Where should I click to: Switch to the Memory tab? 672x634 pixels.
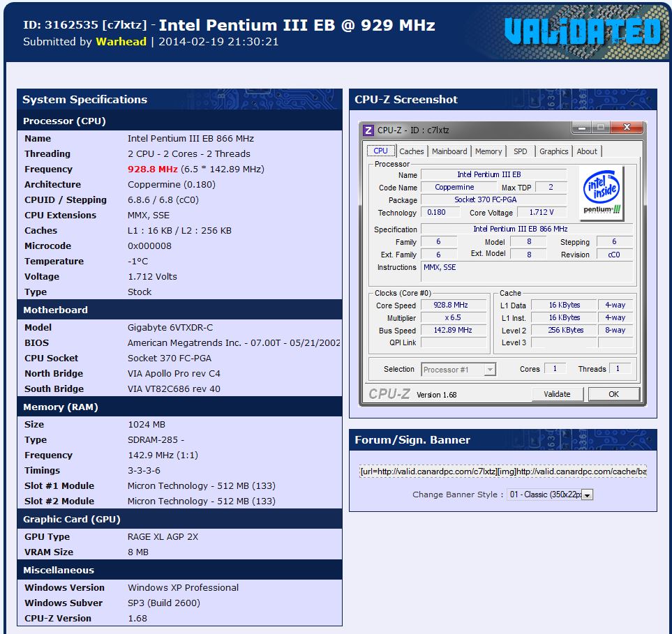488,151
